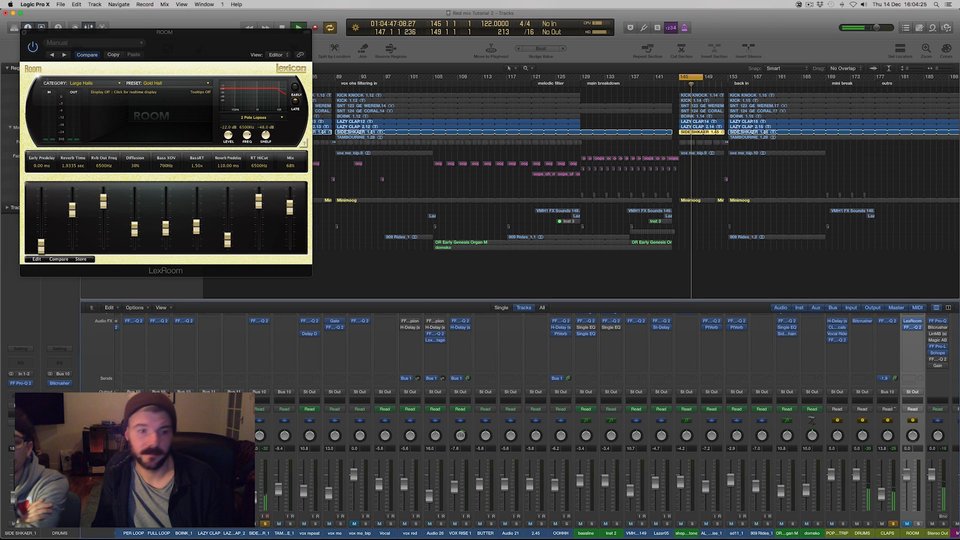
Task: Switch mixer to All view
Action: pos(542,307)
